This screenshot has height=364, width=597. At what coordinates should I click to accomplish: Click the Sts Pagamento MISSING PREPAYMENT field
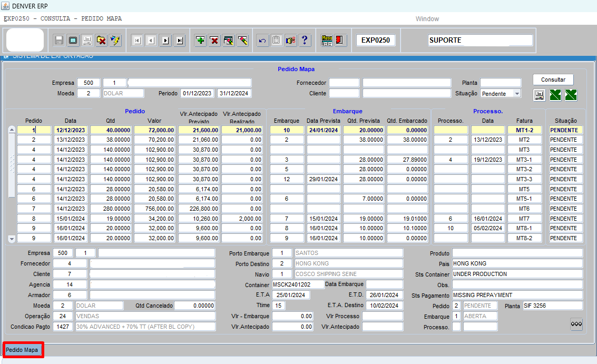tap(517, 295)
